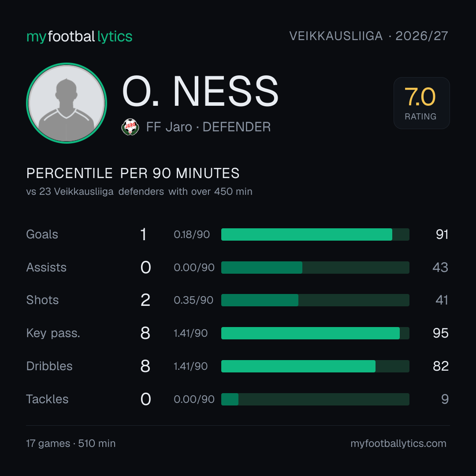Click the 7.0 rating badge
The height and width of the screenshot is (476, 476).
(421, 103)
